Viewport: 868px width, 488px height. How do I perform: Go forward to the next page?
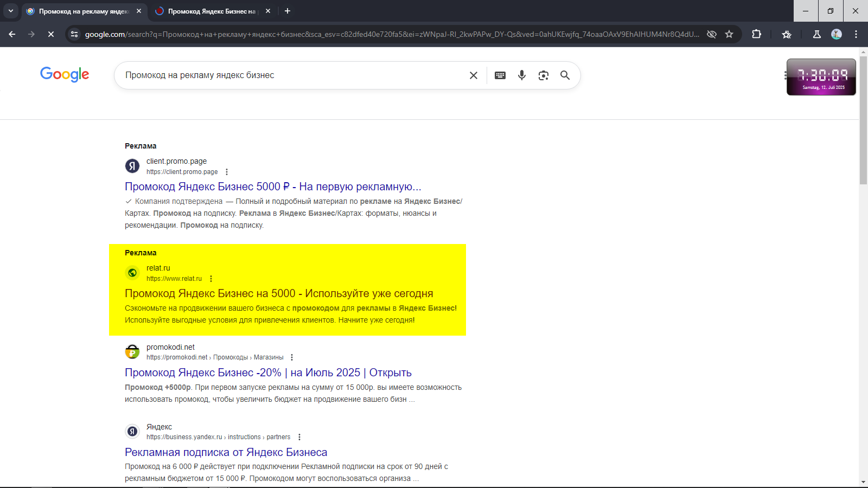[31, 34]
